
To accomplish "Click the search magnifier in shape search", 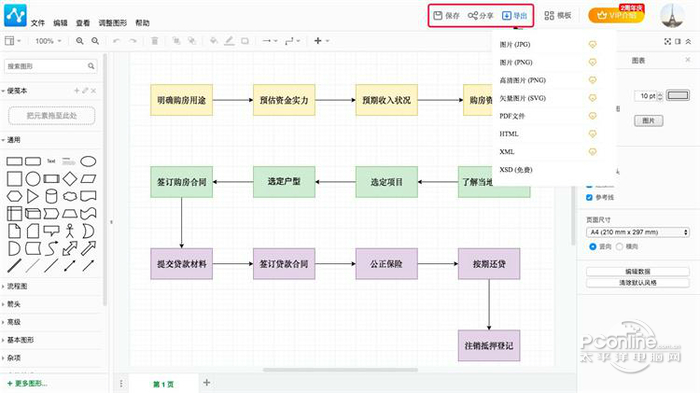I will 91,66.
